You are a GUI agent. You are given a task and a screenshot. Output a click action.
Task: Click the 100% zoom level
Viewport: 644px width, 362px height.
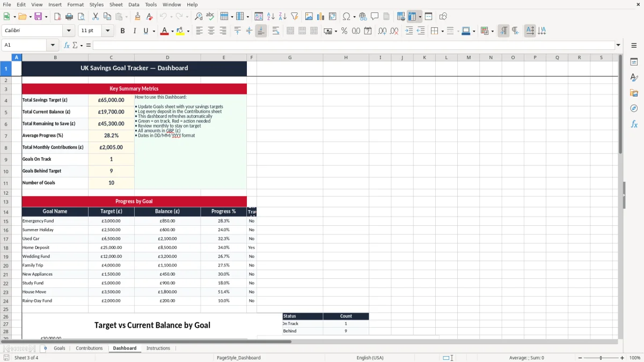635,358
